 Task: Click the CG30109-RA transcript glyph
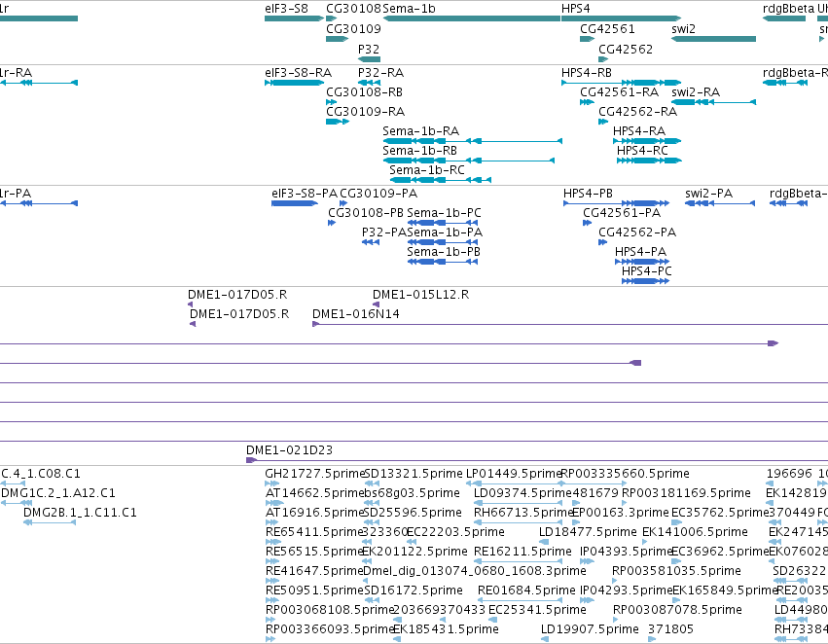point(338,122)
